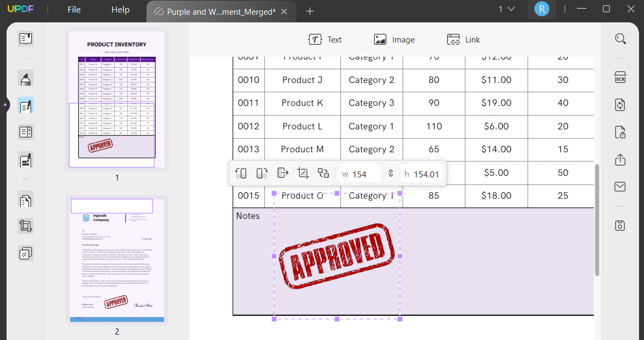Open the search tool
This screenshot has height=340, width=644.
[620, 38]
